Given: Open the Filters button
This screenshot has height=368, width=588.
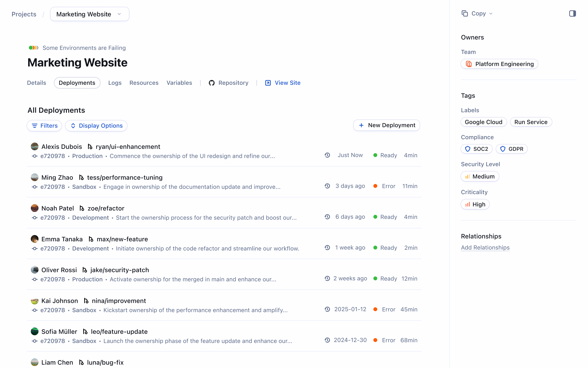Looking at the screenshot, I should 44,125.
